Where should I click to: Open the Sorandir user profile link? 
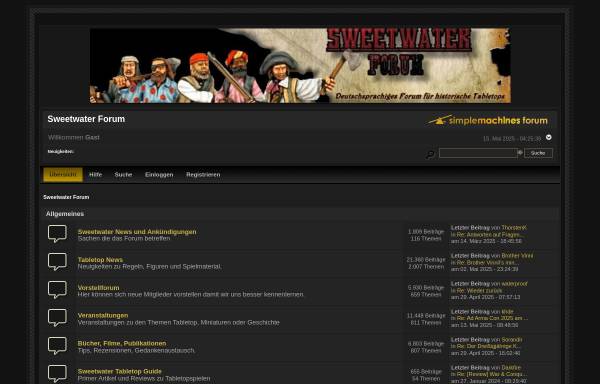pyautogui.click(x=512, y=340)
